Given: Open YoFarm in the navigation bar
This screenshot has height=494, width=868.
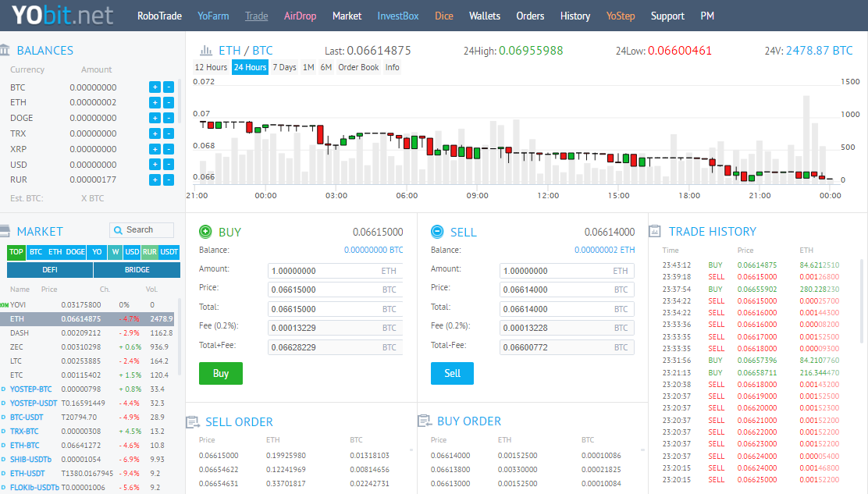Looking at the screenshot, I should 213,16.
